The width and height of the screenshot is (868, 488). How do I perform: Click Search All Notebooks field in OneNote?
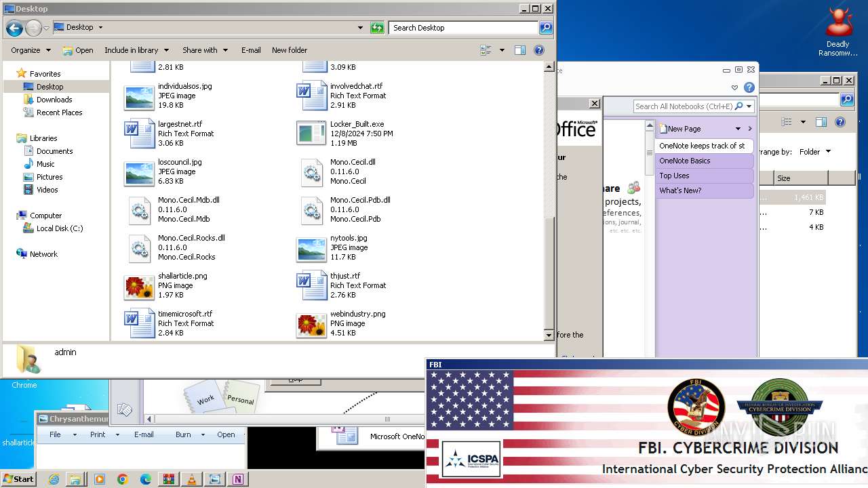(x=684, y=106)
